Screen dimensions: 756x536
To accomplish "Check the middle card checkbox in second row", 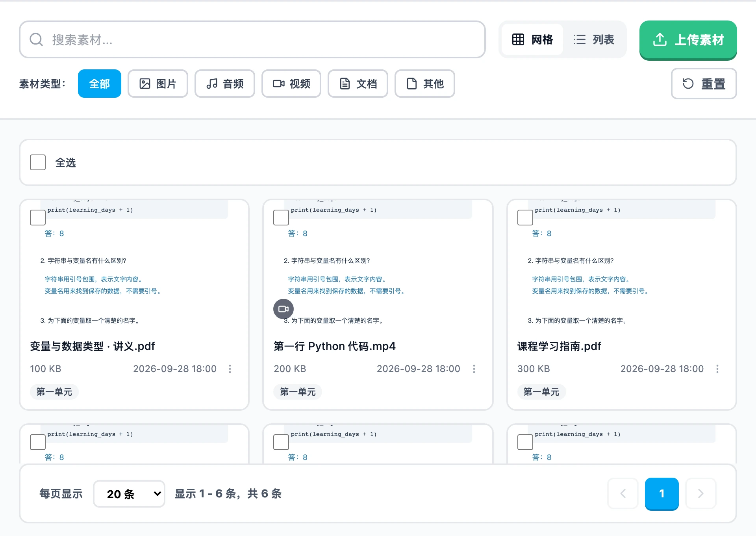I will point(281,442).
